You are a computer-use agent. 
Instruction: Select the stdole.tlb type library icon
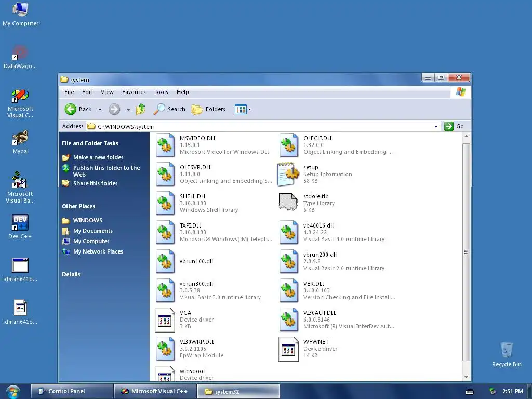pos(288,202)
